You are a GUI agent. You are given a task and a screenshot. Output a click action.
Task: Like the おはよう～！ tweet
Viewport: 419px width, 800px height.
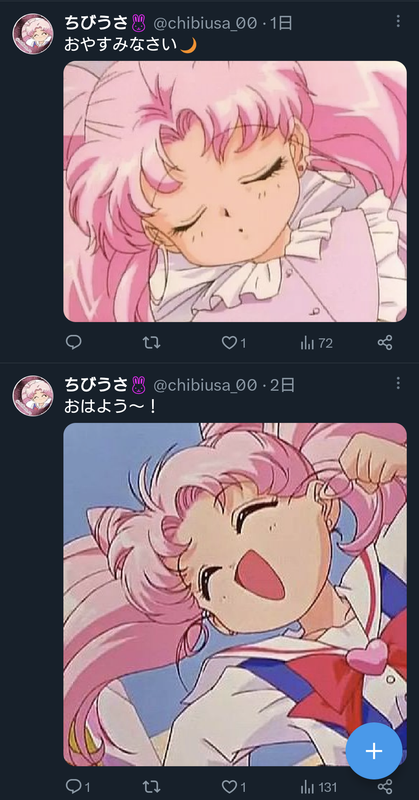click(x=234, y=787)
